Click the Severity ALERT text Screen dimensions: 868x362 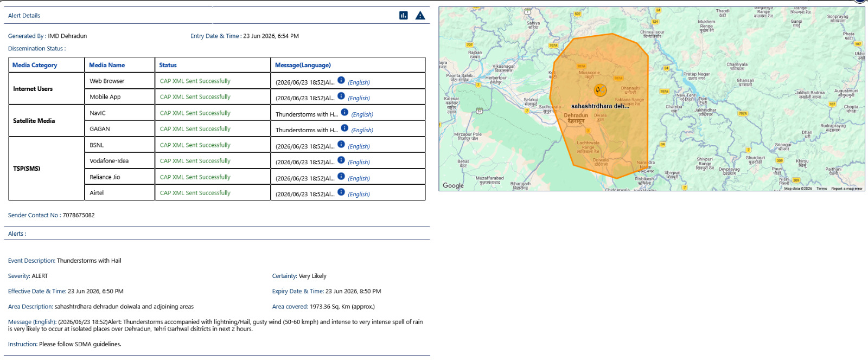[x=28, y=276]
